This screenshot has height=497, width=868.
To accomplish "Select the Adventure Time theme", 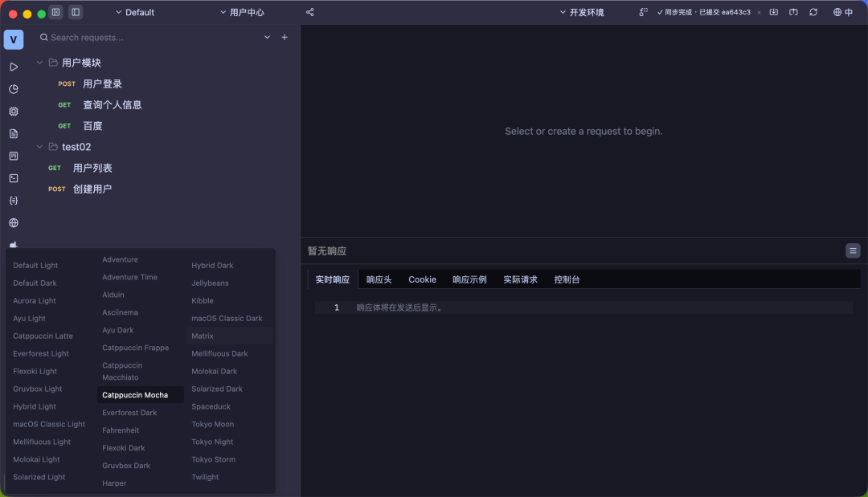I will tap(129, 278).
